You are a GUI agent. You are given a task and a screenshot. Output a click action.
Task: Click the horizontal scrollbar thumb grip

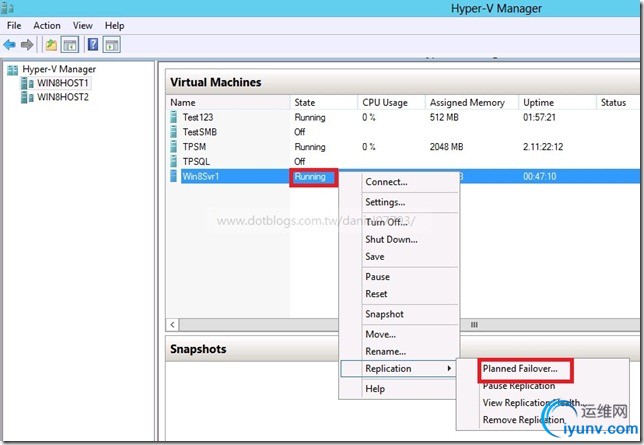[x=474, y=325]
